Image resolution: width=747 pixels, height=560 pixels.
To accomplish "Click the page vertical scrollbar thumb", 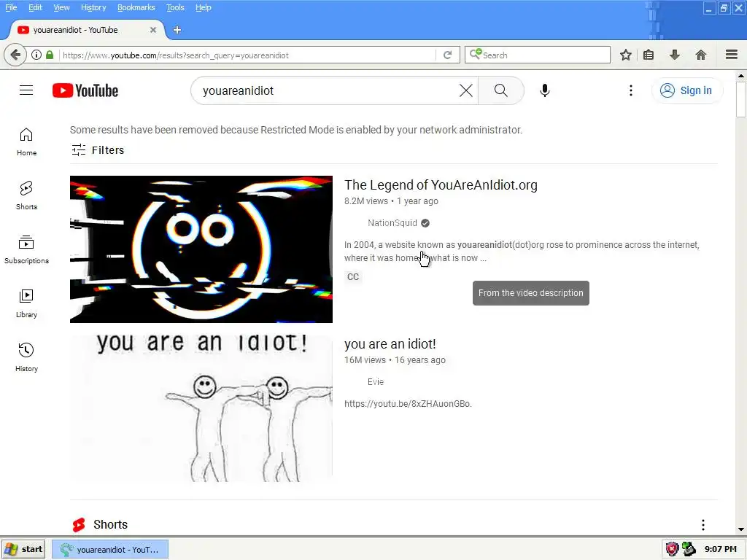I will tap(741, 99).
